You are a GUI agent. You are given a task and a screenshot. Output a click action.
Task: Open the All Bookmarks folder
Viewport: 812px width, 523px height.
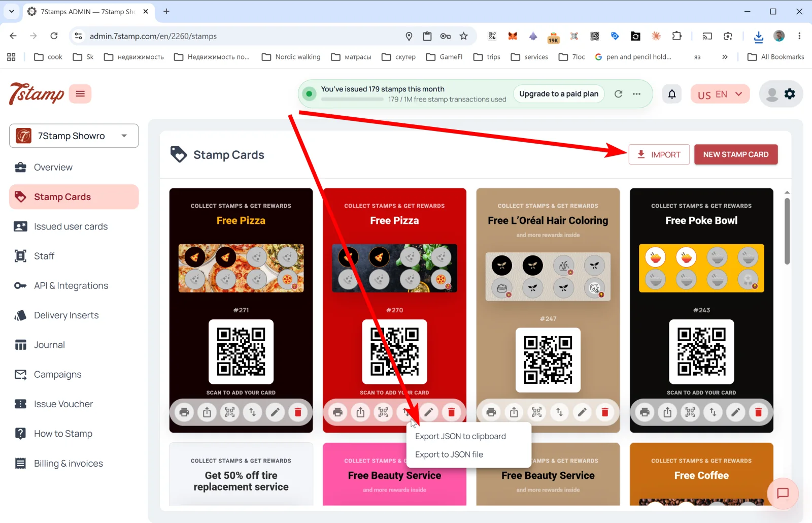[776, 57]
